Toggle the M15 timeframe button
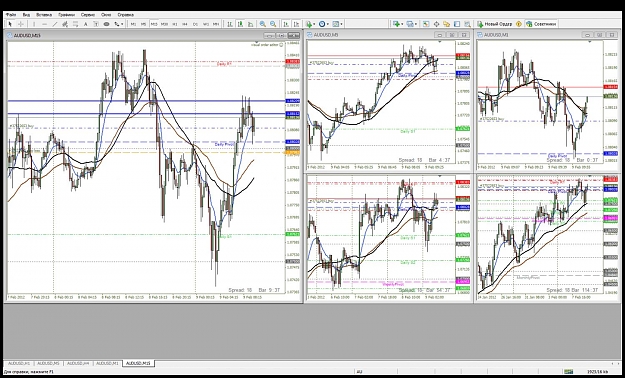Viewport: 625px width, 378px height. tap(154, 24)
